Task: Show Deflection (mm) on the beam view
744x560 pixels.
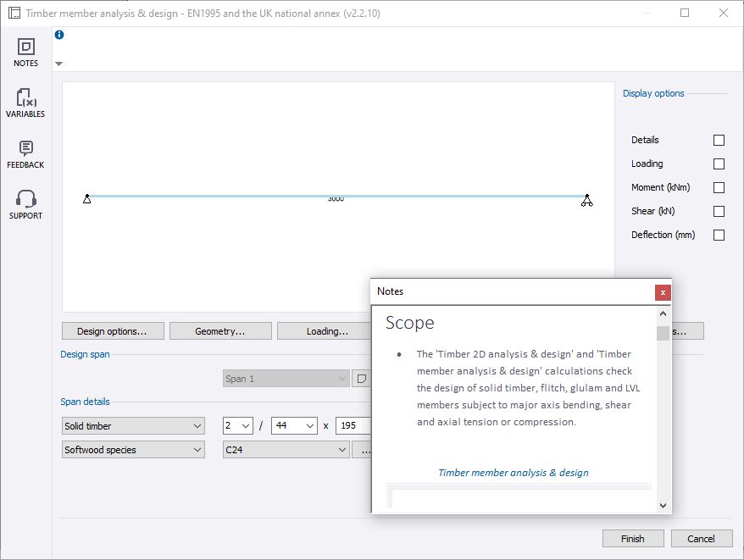Action: click(x=719, y=235)
